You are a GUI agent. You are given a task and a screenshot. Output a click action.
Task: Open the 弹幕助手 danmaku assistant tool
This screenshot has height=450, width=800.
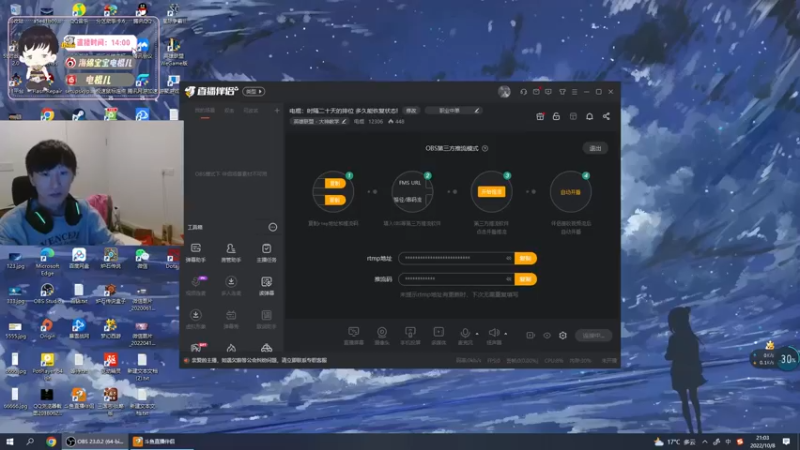(x=196, y=253)
